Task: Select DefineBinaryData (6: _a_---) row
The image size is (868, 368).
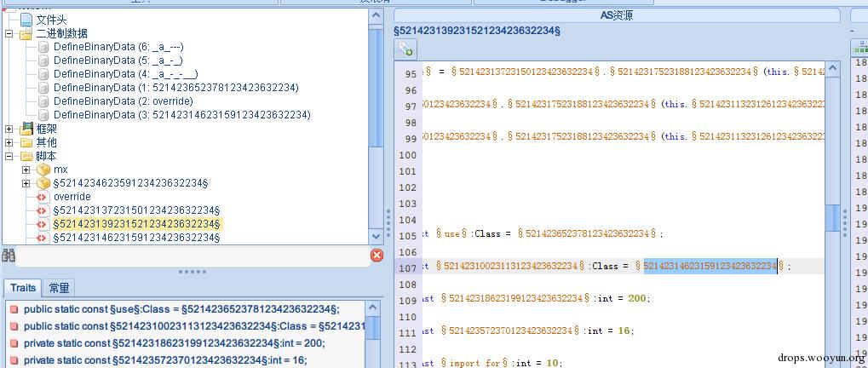Action: [118, 47]
